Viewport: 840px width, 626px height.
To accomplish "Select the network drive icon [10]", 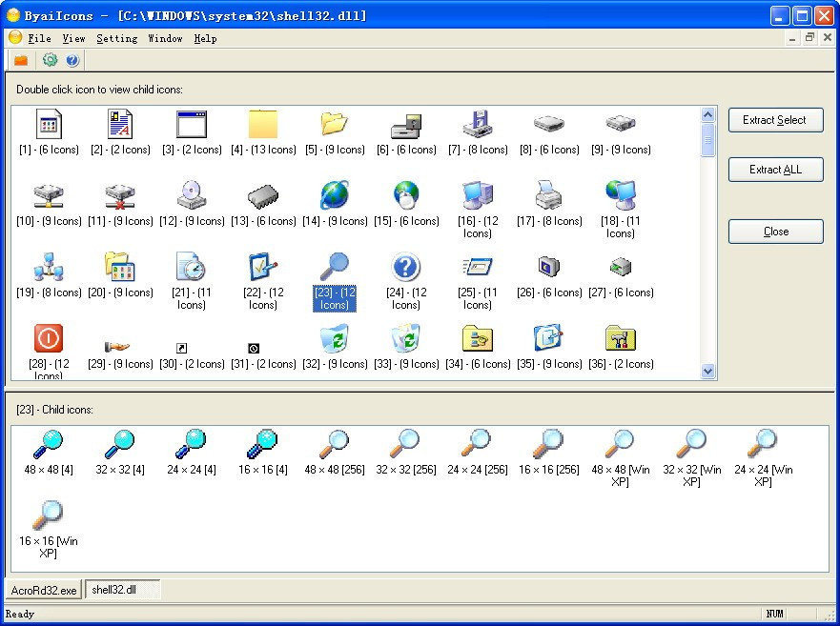I will point(49,196).
